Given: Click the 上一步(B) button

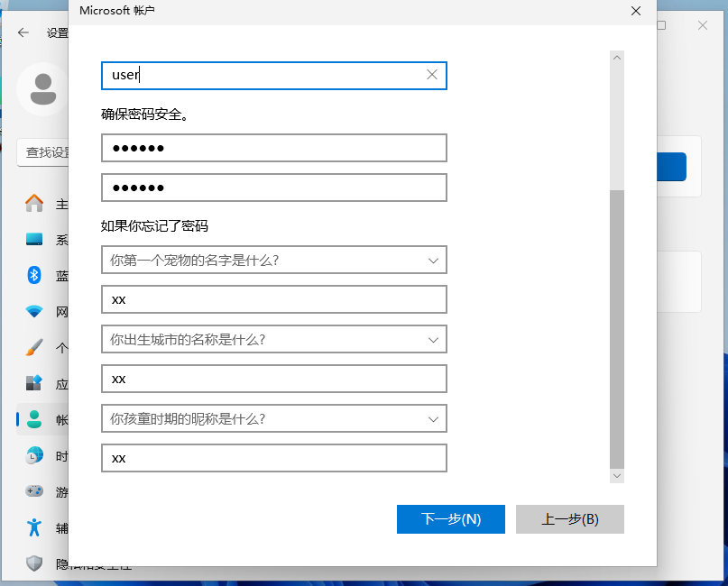Looking at the screenshot, I should [x=569, y=518].
